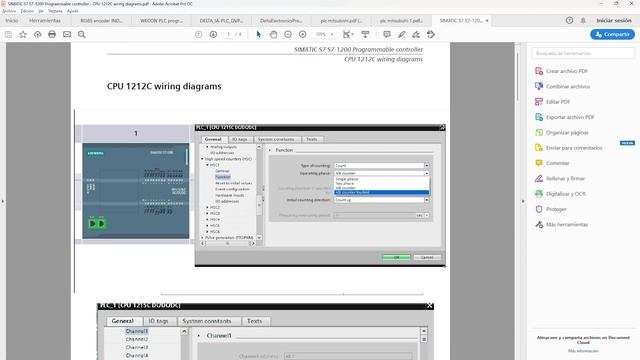Open the find text magnifier icon
This screenshot has width=640, height=360.
point(82,34)
